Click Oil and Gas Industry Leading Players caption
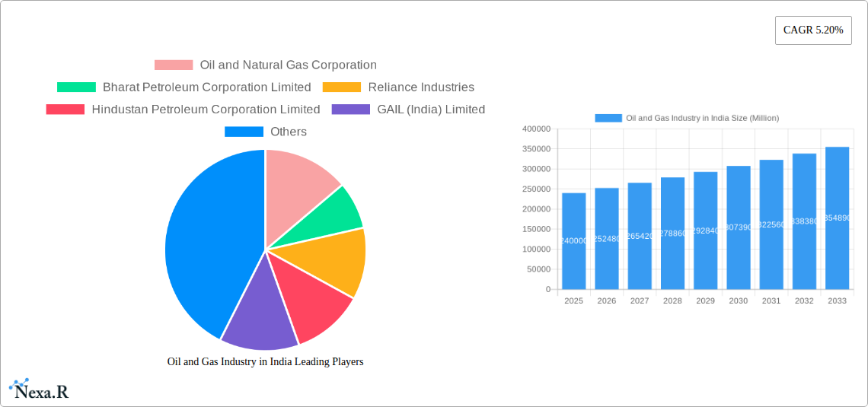Image resolution: width=868 pixels, height=407 pixels. point(265,361)
